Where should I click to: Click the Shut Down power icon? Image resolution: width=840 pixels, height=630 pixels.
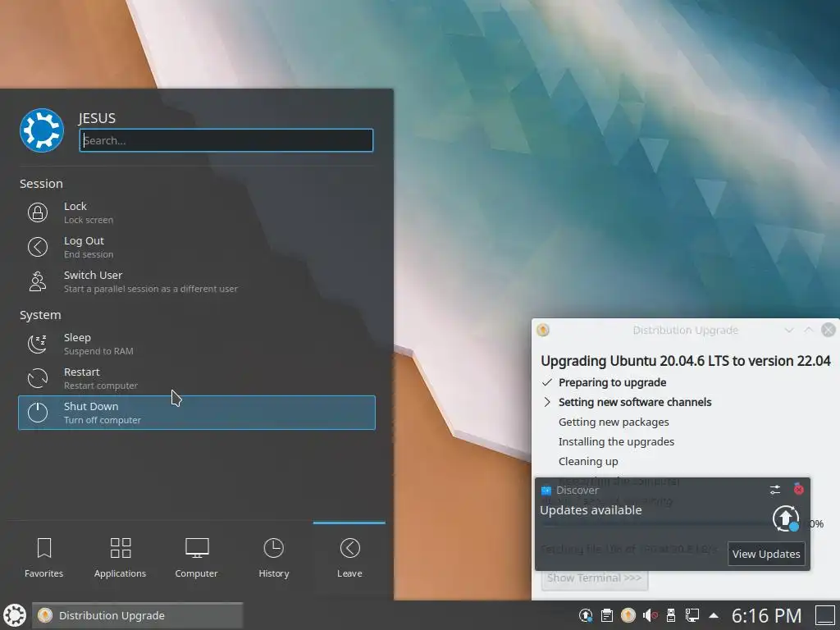[38, 413]
